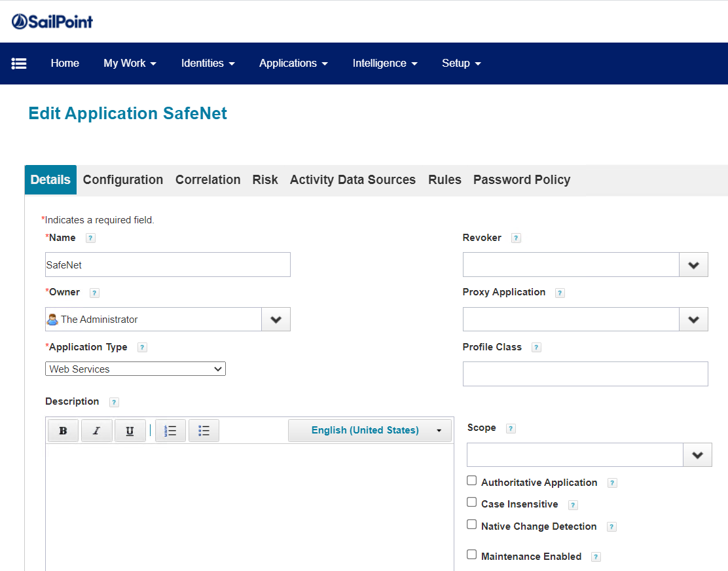Viewport: 728px width, 571px height.
Task: Click the help icon next to Scope
Action: coord(511,428)
